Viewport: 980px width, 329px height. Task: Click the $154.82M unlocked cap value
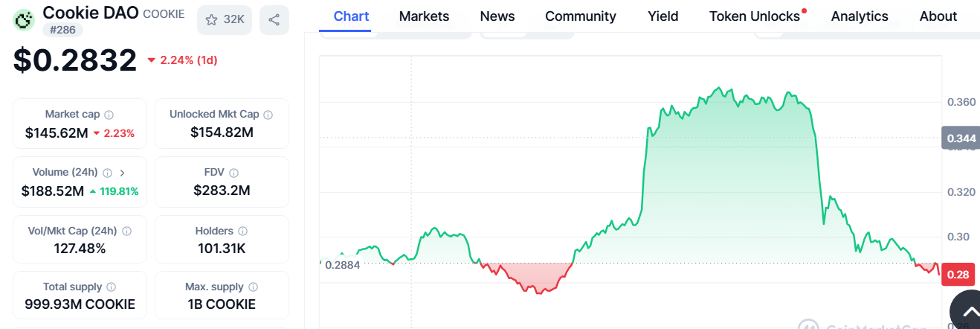222,132
